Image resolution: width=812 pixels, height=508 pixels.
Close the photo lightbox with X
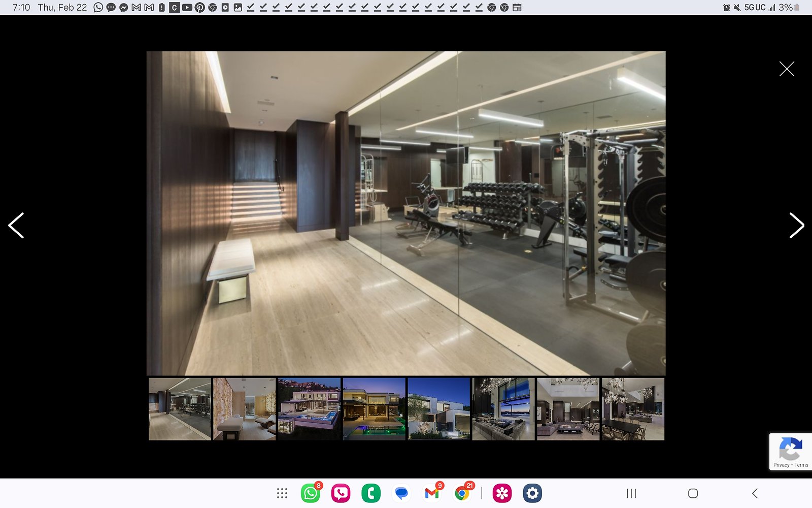click(787, 69)
